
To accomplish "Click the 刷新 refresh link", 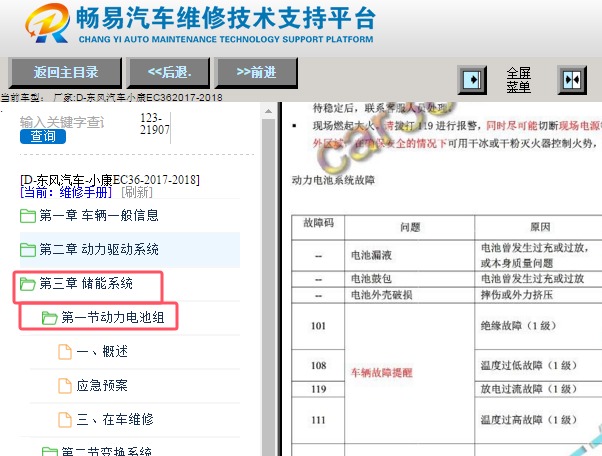I will point(137,192).
